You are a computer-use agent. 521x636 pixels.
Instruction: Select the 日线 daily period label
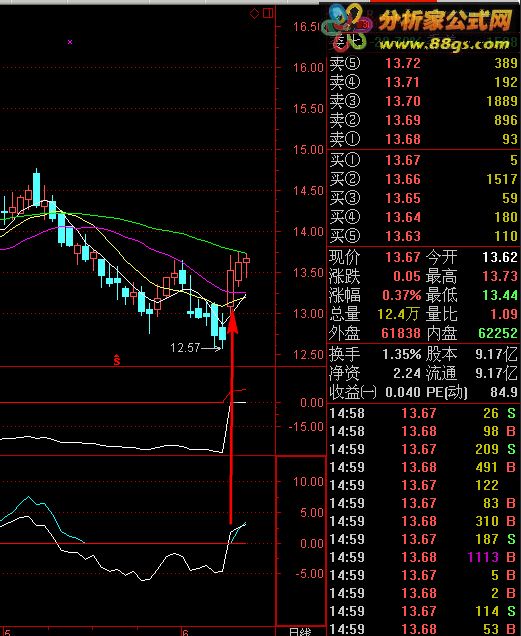point(300,632)
